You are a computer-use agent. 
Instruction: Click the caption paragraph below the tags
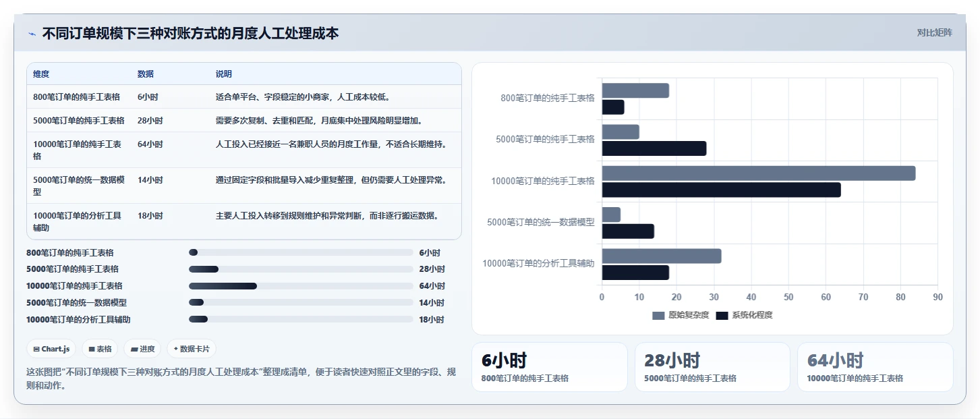(241, 379)
